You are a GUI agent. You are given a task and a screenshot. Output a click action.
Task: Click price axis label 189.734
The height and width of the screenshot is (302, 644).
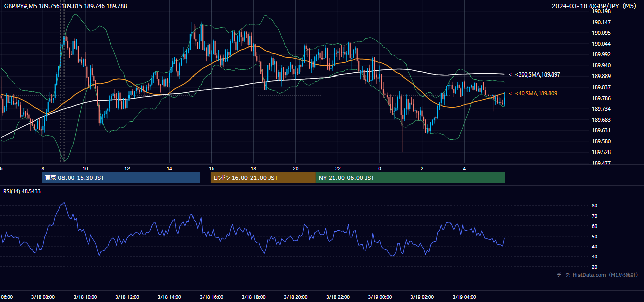pyautogui.click(x=602, y=109)
